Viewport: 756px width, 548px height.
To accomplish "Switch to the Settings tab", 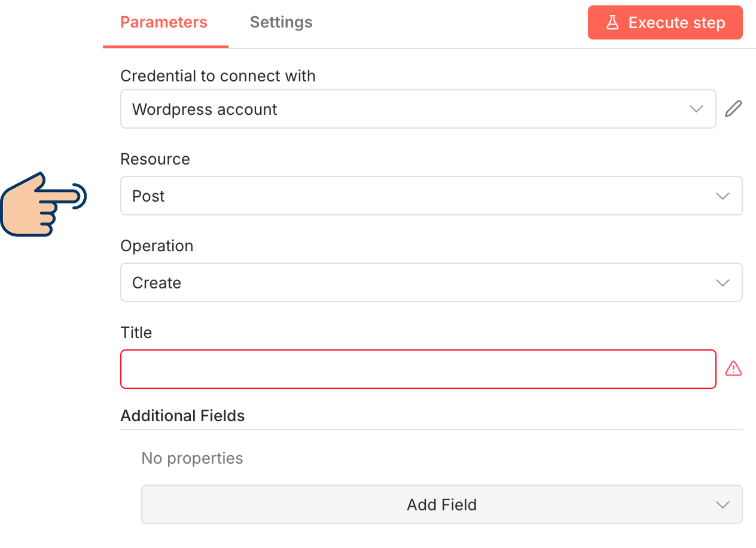I will point(281,23).
